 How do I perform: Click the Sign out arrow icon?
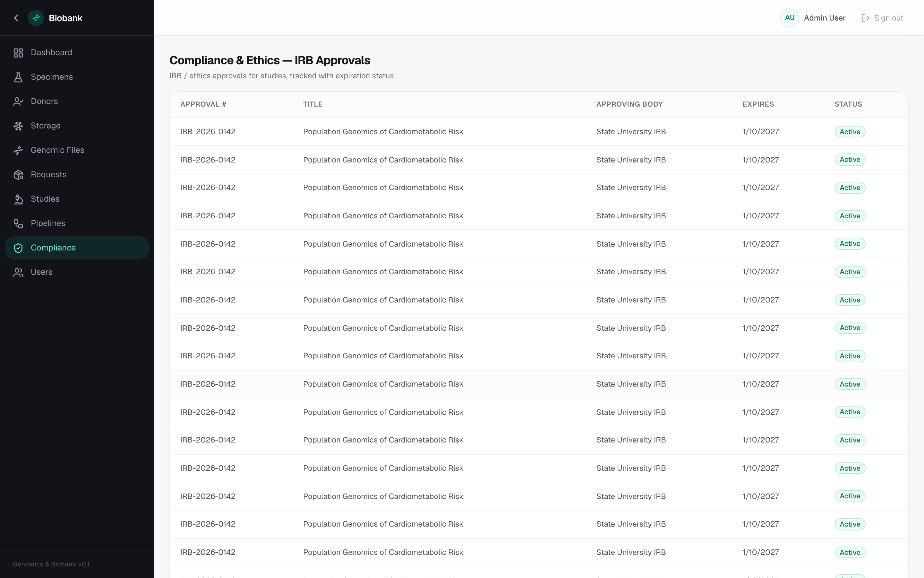pyautogui.click(x=866, y=18)
